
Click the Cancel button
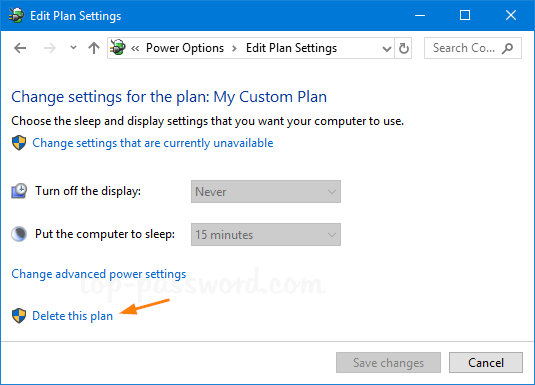point(486,362)
